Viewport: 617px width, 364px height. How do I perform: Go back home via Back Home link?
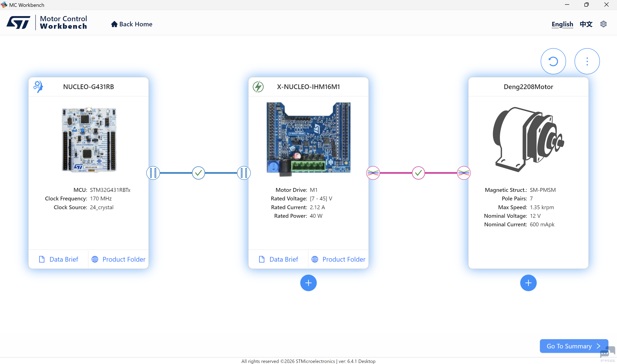(132, 24)
